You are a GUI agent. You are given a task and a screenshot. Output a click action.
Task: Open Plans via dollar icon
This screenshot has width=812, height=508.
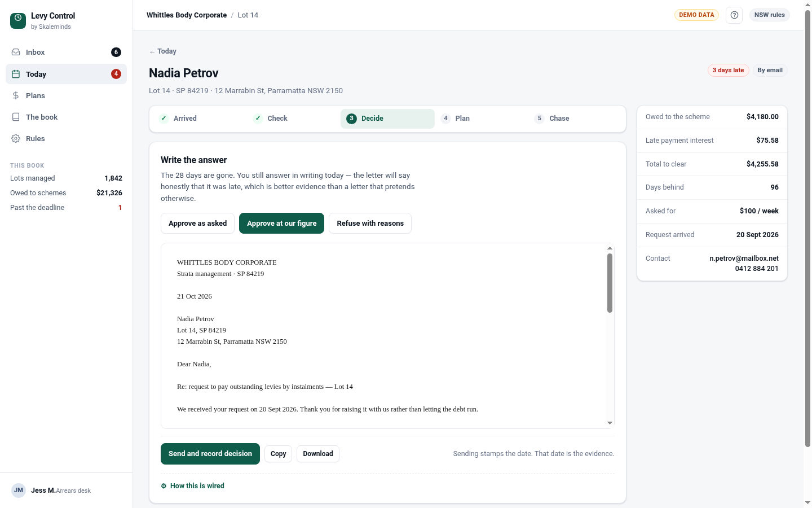[x=16, y=95]
